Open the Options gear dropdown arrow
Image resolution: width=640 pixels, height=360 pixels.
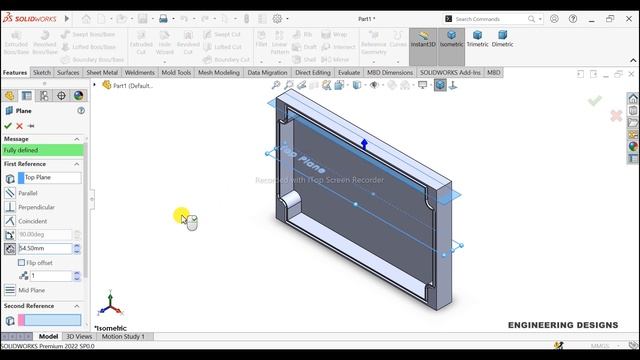287,19
